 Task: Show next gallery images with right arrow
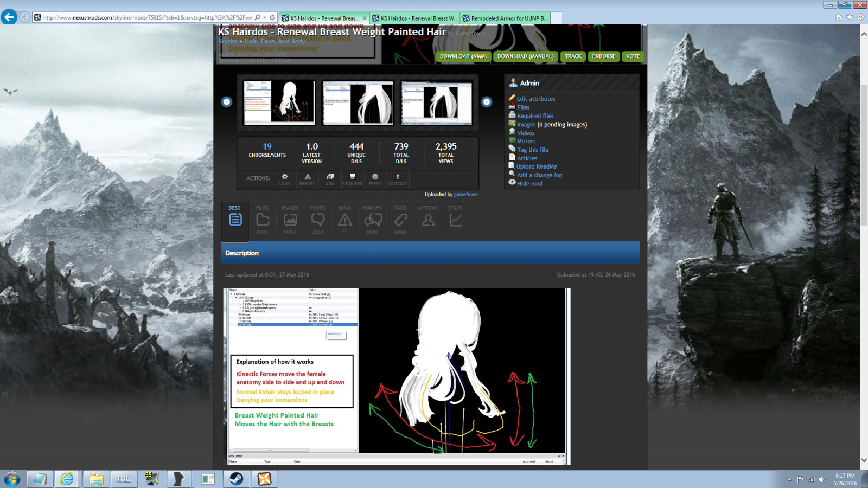point(487,102)
